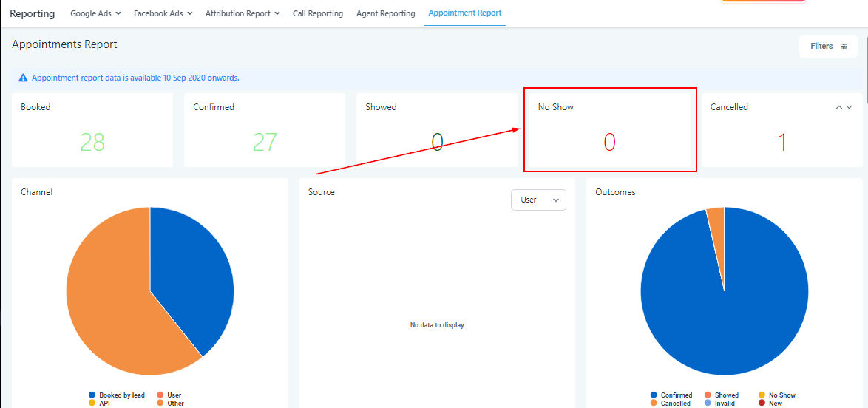Open the Filters panel button
This screenshot has width=868, height=408.
pos(827,46)
